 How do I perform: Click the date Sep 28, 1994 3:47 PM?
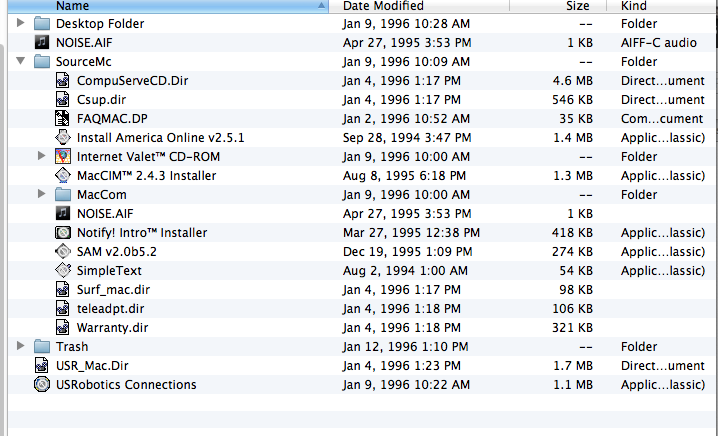[x=407, y=138]
